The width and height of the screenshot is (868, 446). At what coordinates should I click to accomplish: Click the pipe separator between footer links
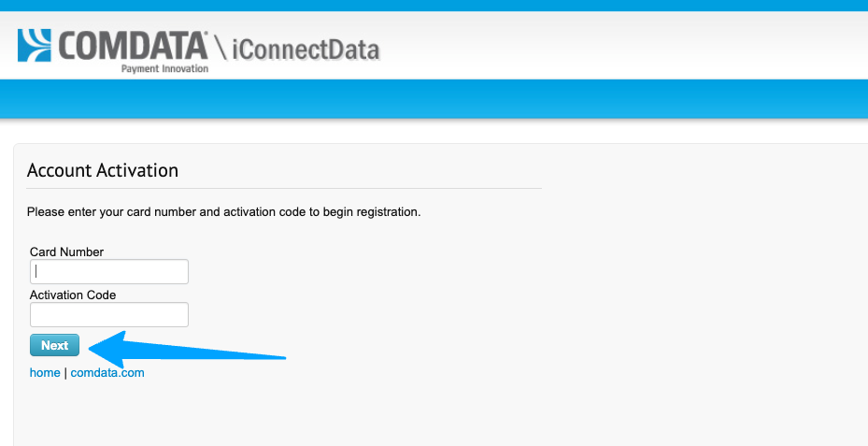tap(65, 373)
